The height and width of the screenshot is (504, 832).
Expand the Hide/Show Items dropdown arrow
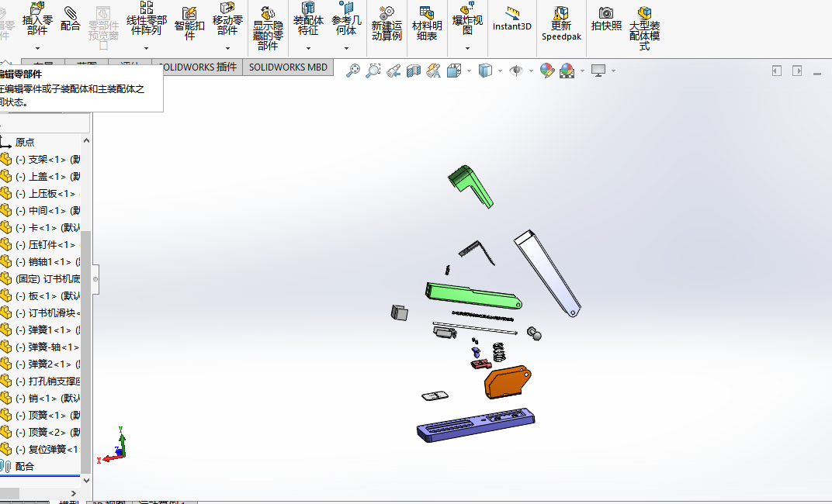click(x=531, y=71)
